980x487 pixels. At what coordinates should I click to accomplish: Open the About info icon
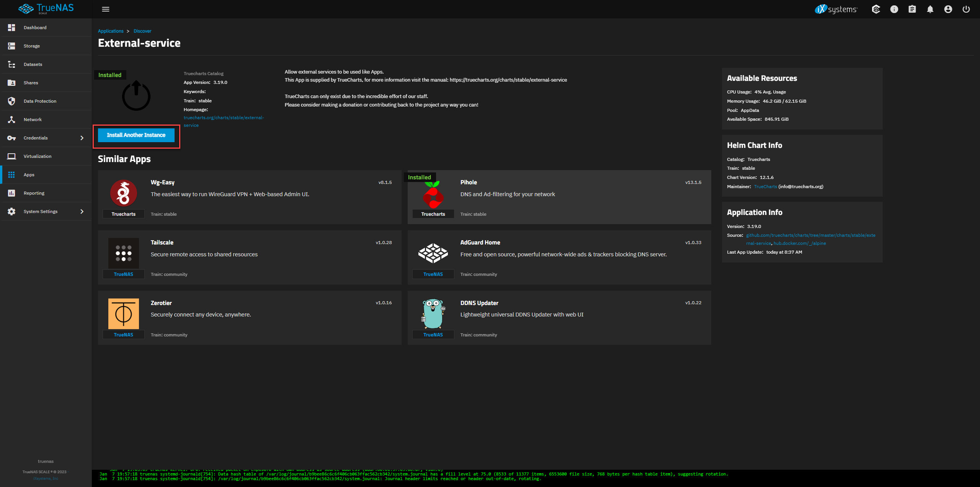pos(894,9)
